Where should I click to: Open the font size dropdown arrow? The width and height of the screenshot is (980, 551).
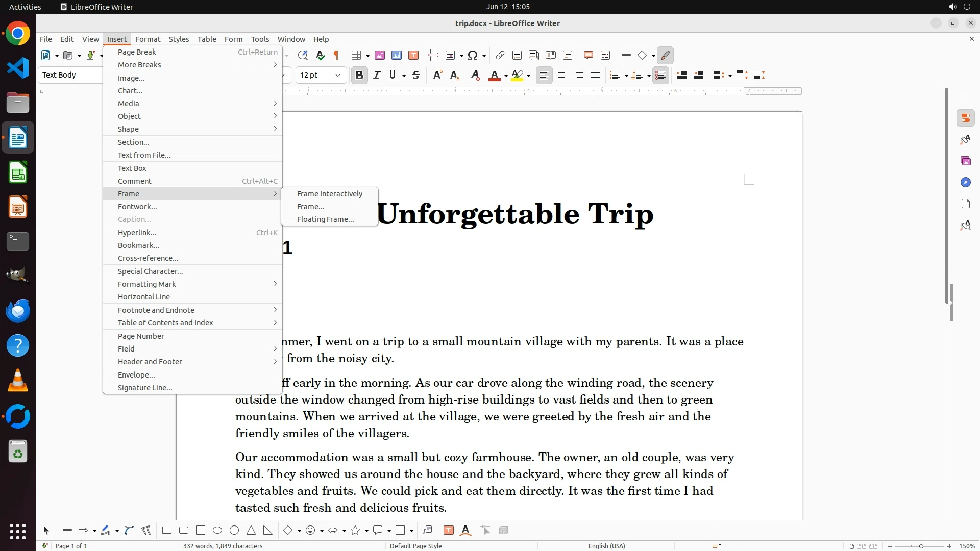(x=337, y=75)
